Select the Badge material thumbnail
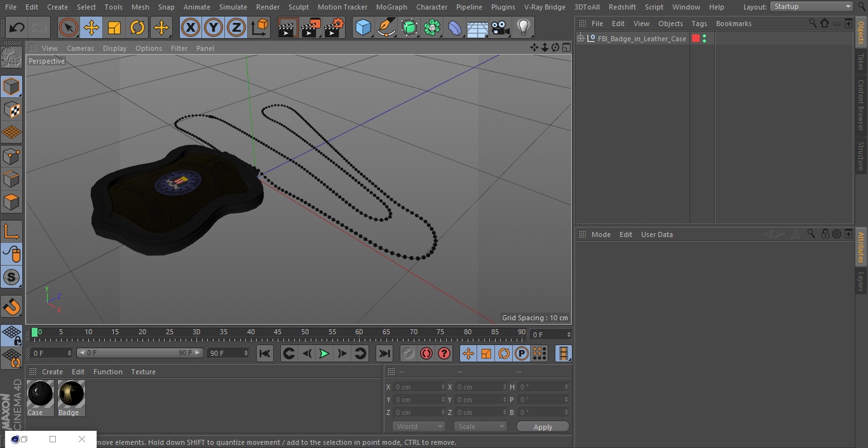The height and width of the screenshot is (448, 868). (71, 394)
